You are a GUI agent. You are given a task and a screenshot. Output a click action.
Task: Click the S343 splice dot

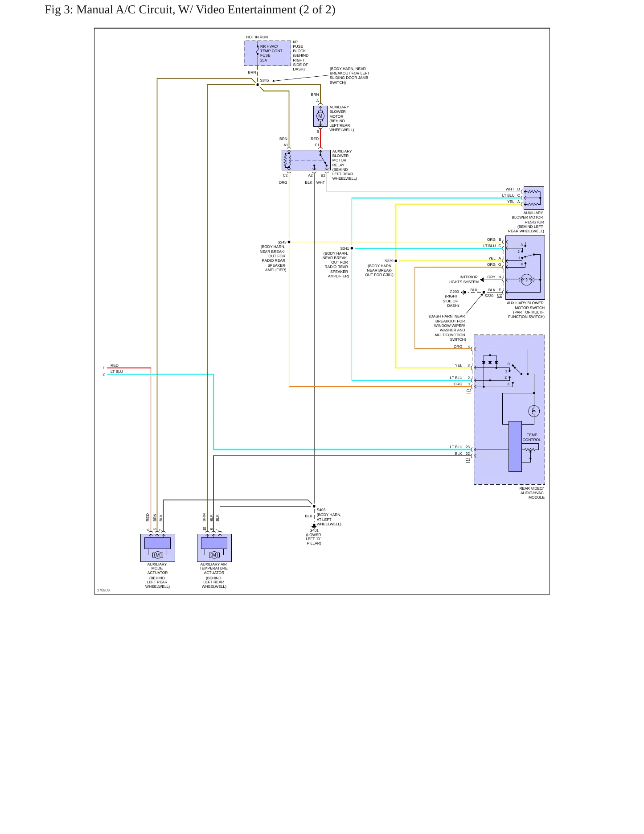[x=289, y=242]
